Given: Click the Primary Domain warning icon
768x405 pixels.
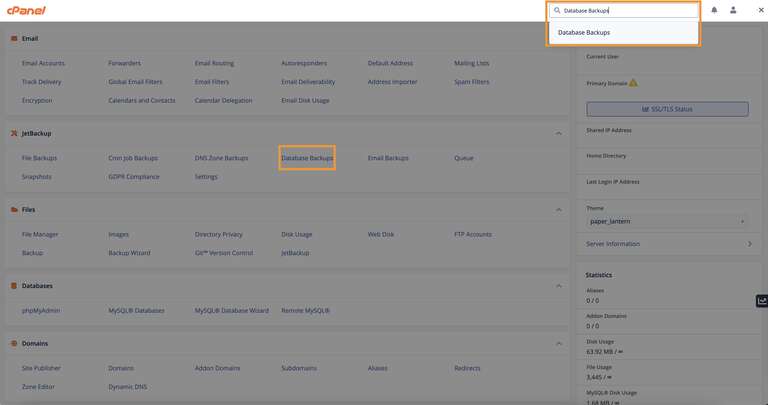Looking at the screenshot, I should pos(633,83).
